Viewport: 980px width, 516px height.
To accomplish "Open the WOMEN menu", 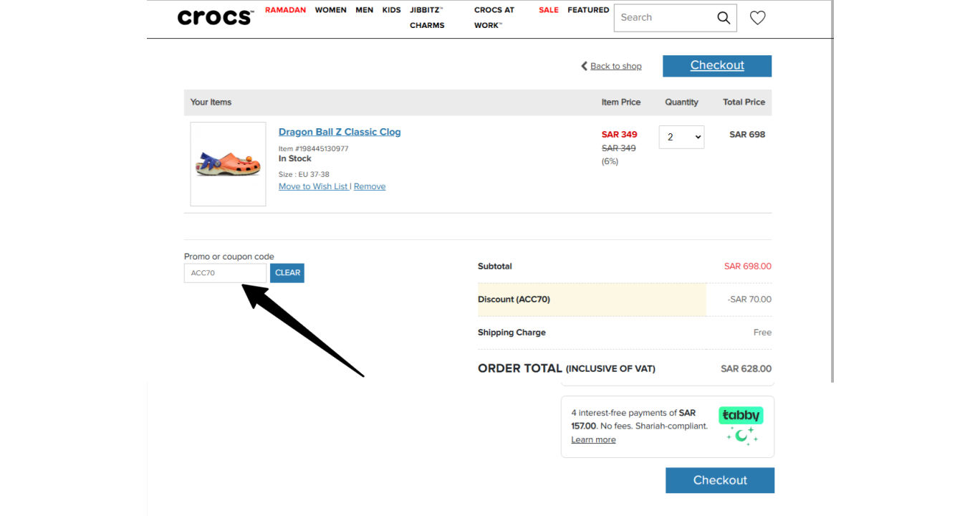I will click(x=330, y=10).
